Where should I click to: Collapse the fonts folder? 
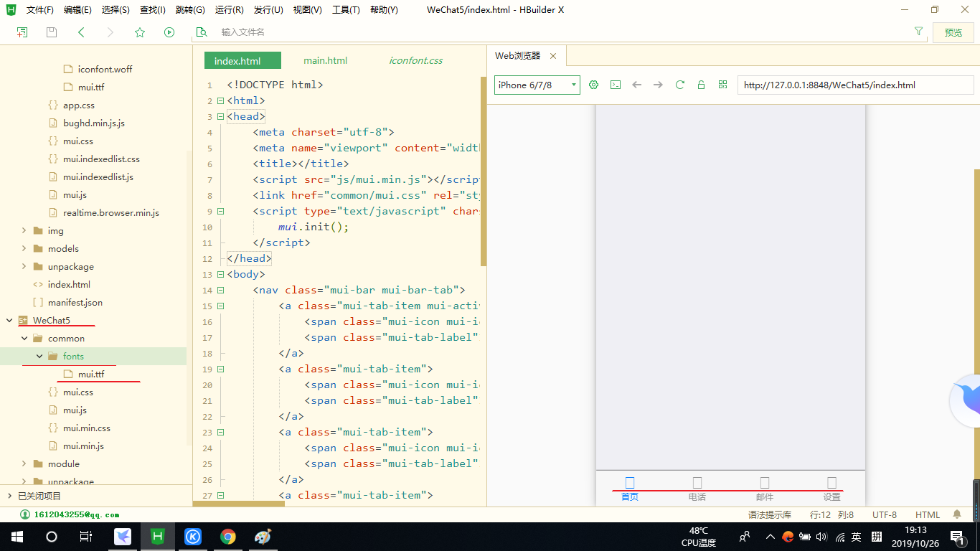pyautogui.click(x=39, y=356)
